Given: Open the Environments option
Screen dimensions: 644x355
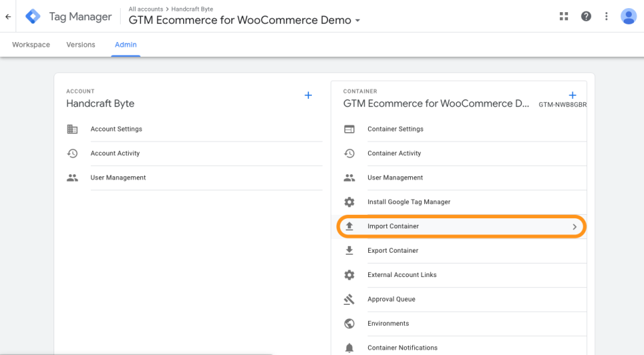Looking at the screenshot, I should coord(388,324).
